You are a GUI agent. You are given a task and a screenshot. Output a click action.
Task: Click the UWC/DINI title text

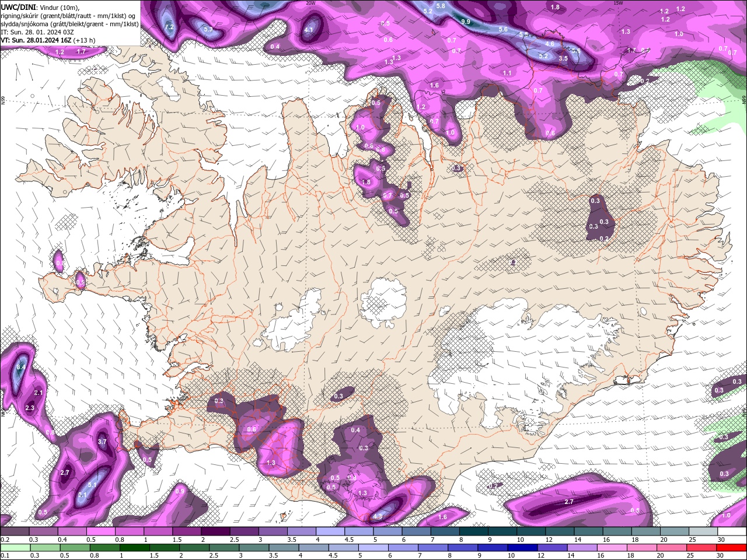click(19, 7)
